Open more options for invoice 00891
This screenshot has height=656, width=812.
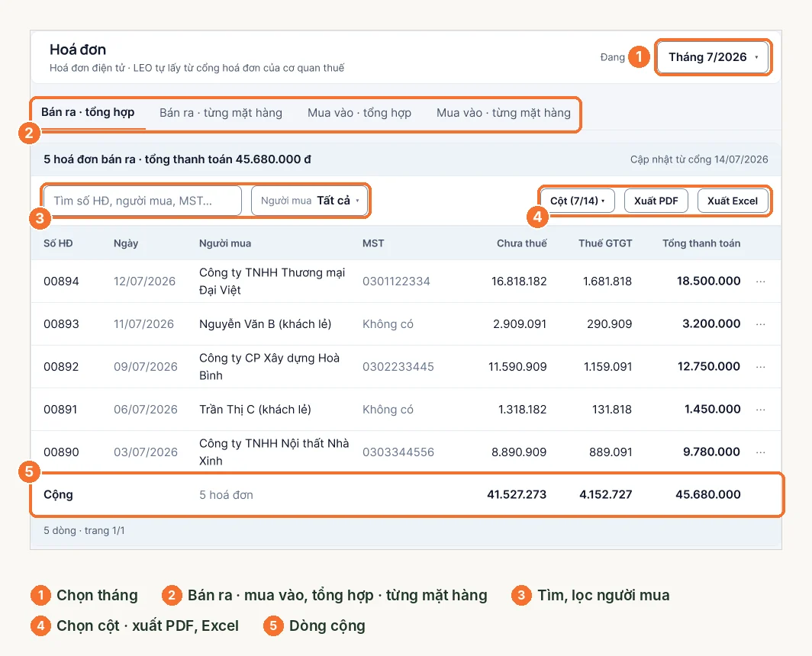click(x=760, y=410)
